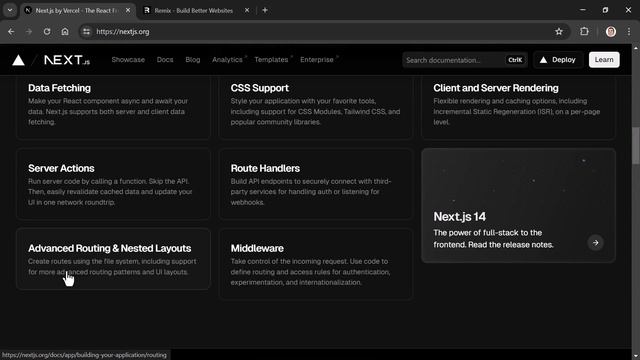Click the Next.js 14 heading
640x360 pixels.
[x=460, y=217]
